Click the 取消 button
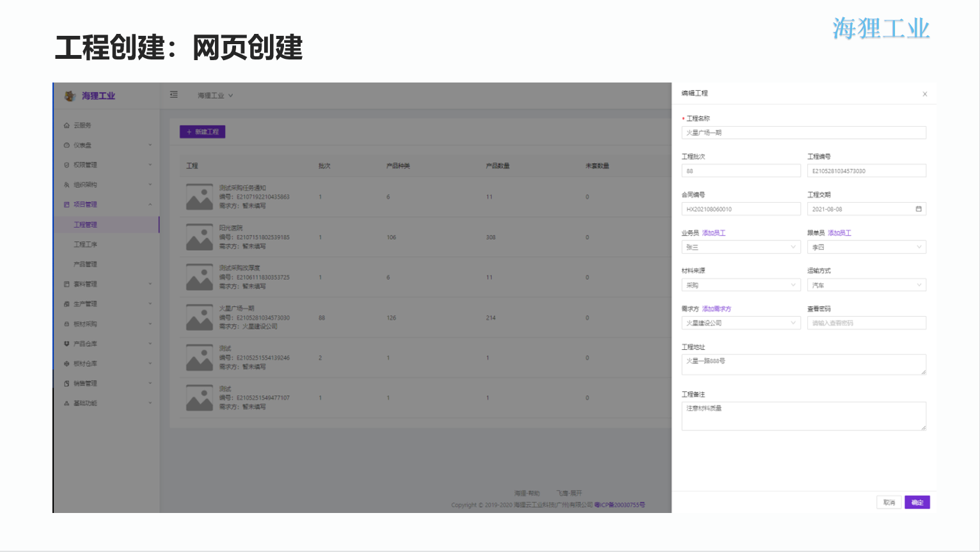Viewport: 980px width, 552px height. click(x=889, y=503)
